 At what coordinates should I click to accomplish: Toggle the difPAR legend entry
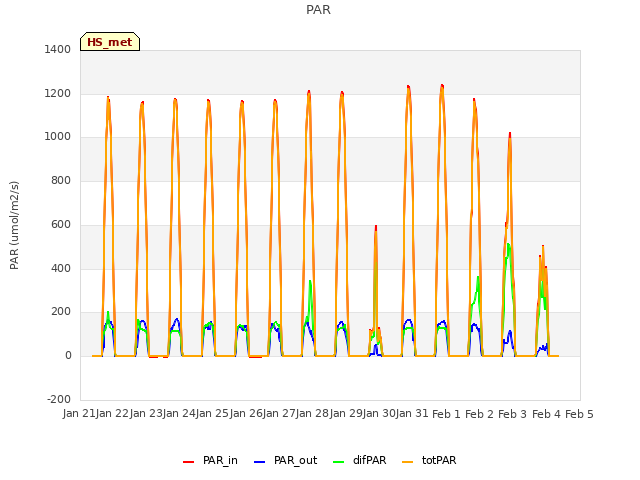pyautogui.click(x=360, y=460)
